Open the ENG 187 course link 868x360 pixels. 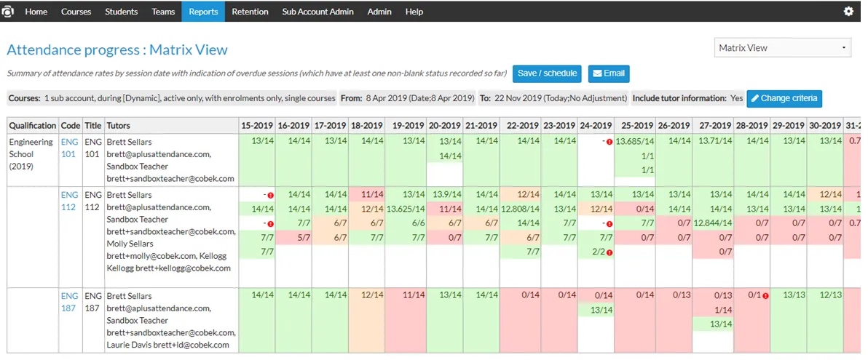[x=69, y=302]
